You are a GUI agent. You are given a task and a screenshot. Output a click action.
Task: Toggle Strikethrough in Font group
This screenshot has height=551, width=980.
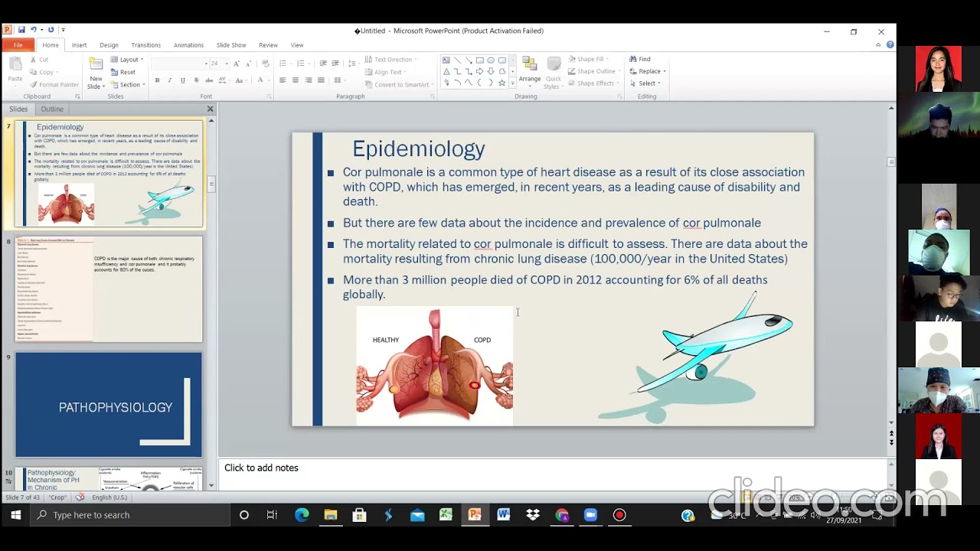(209, 80)
